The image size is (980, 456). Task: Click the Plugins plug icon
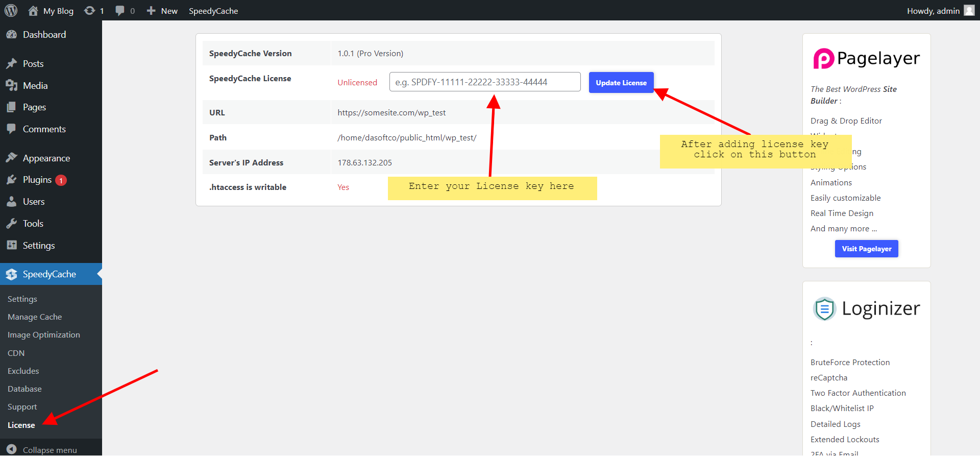coord(11,180)
